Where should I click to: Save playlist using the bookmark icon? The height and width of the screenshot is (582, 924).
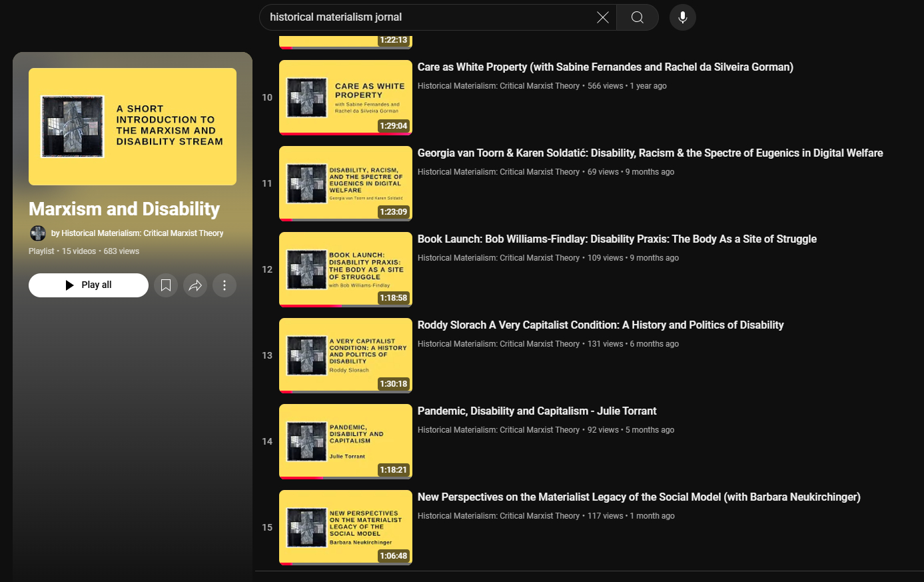click(166, 285)
